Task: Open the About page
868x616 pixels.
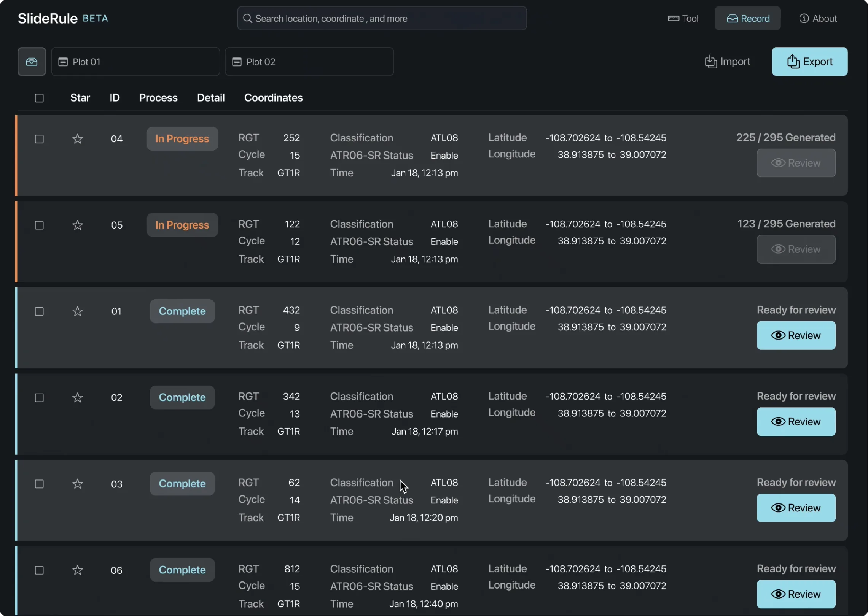Action: pos(818,18)
